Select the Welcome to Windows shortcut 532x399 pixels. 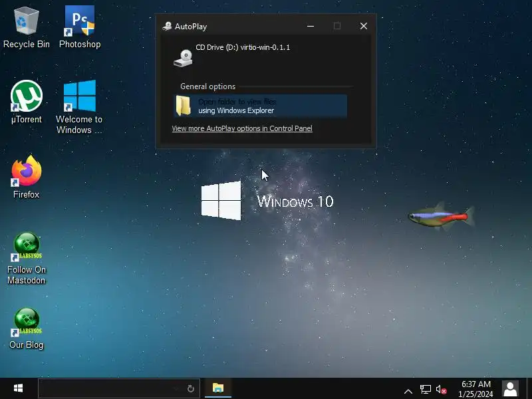coord(79,106)
